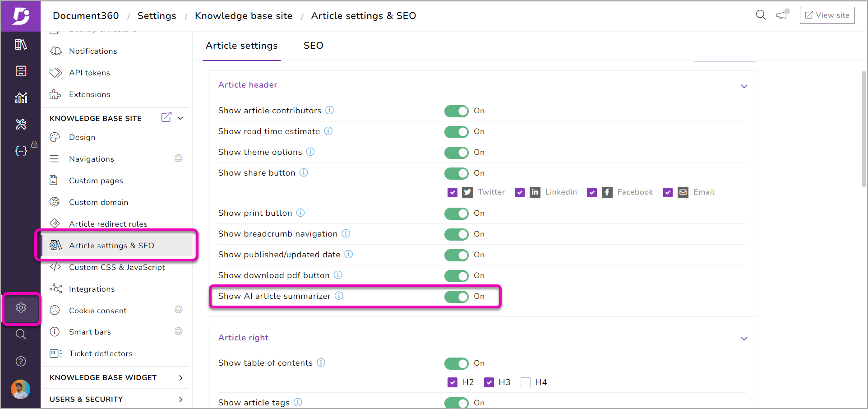Toggle Show theme options switch

pyautogui.click(x=457, y=153)
